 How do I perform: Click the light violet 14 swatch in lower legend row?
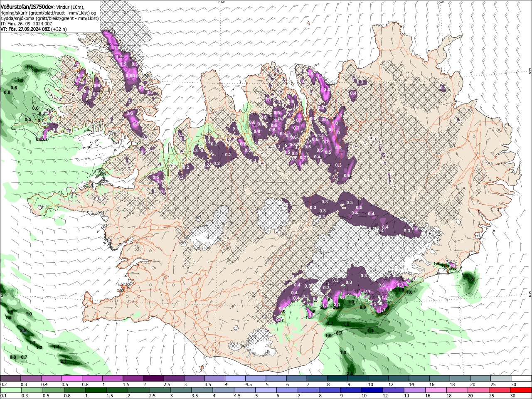pos(414,390)
